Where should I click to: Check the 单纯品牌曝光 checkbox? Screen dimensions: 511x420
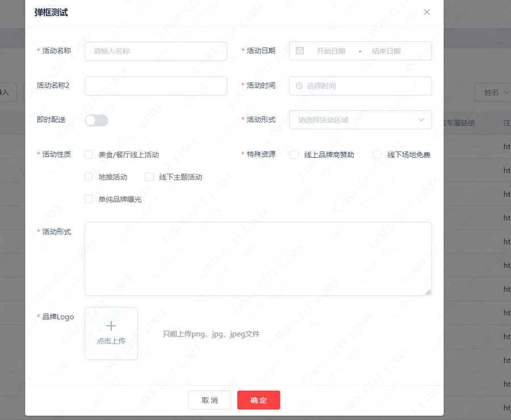tap(89, 199)
